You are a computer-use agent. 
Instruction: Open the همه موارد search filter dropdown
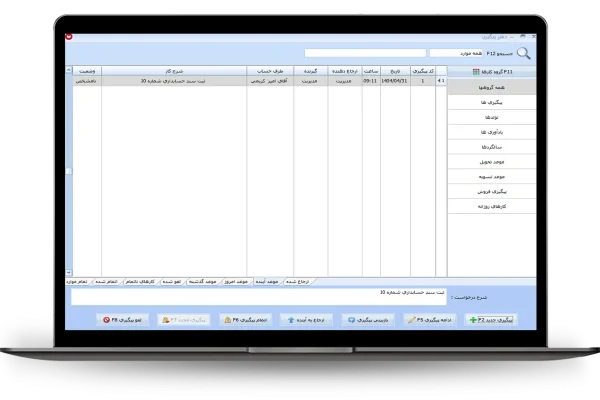click(x=456, y=53)
